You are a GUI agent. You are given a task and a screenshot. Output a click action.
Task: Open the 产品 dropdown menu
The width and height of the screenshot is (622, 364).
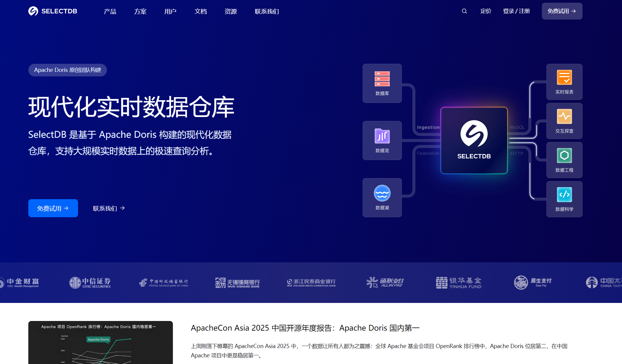coord(110,11)
